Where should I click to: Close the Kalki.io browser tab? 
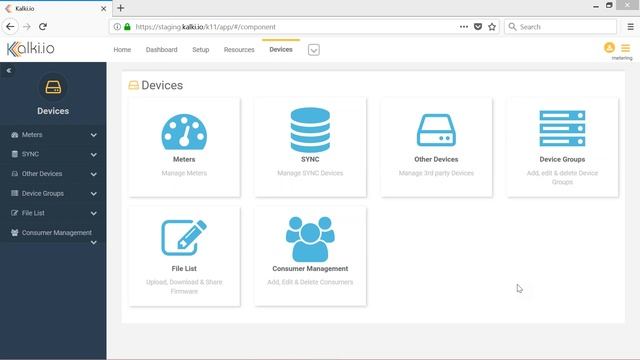tap(103, 8)
